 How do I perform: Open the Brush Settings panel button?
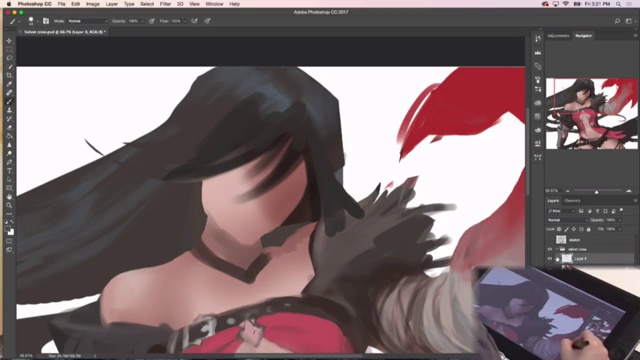click(46, 21)
